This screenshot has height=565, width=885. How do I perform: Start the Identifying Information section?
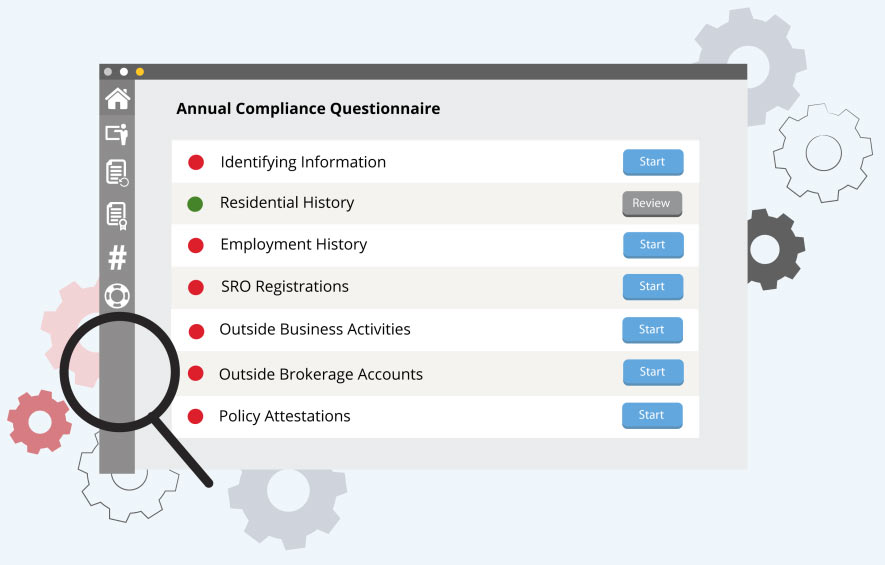point(653,162)
